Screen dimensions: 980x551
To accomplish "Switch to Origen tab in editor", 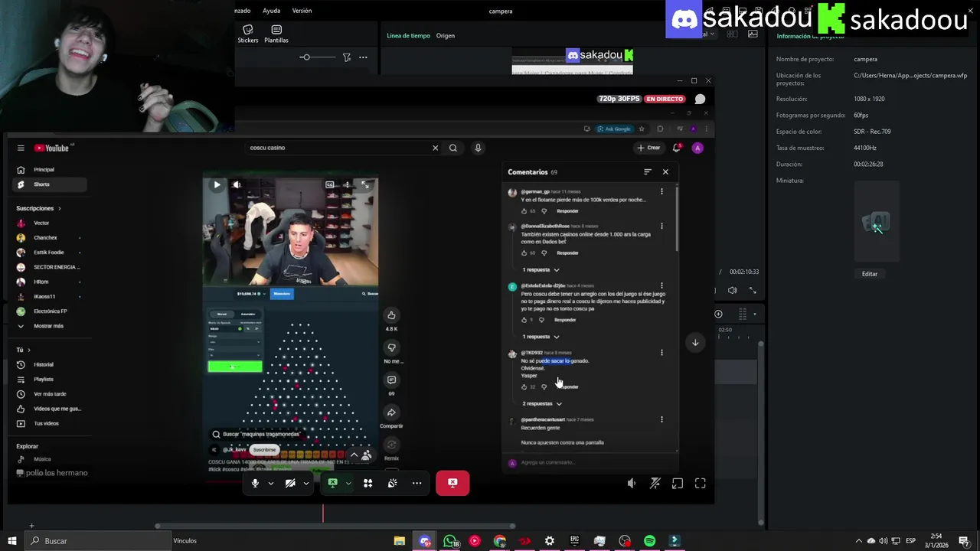I will point(446,35).
